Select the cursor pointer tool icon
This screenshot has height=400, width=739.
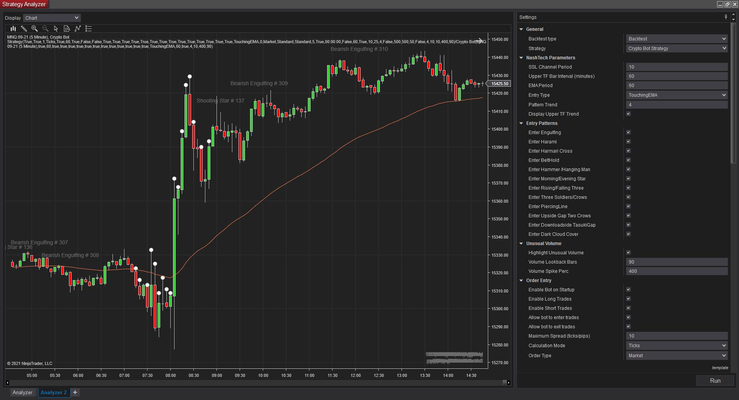(55, 29)
